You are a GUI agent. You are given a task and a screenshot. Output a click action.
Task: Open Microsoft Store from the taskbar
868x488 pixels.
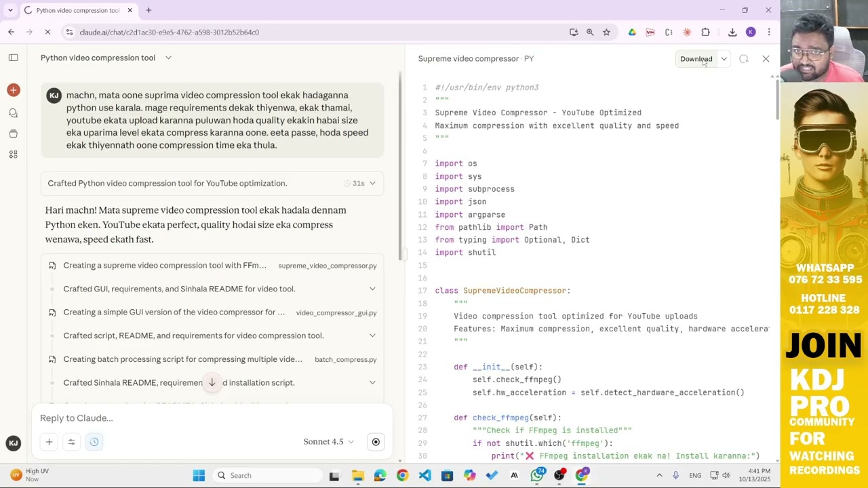[x=447, y=475]
